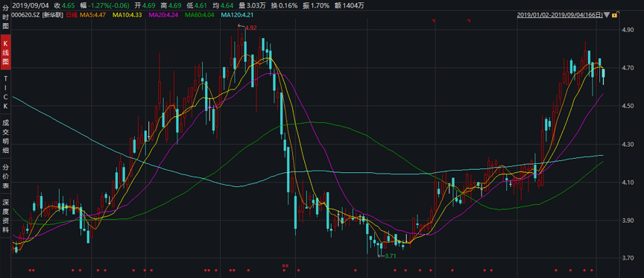Select the MA5:4.47 indicator label
The height and width of the screenshot is (278, 644).
[x=92, y=15]
